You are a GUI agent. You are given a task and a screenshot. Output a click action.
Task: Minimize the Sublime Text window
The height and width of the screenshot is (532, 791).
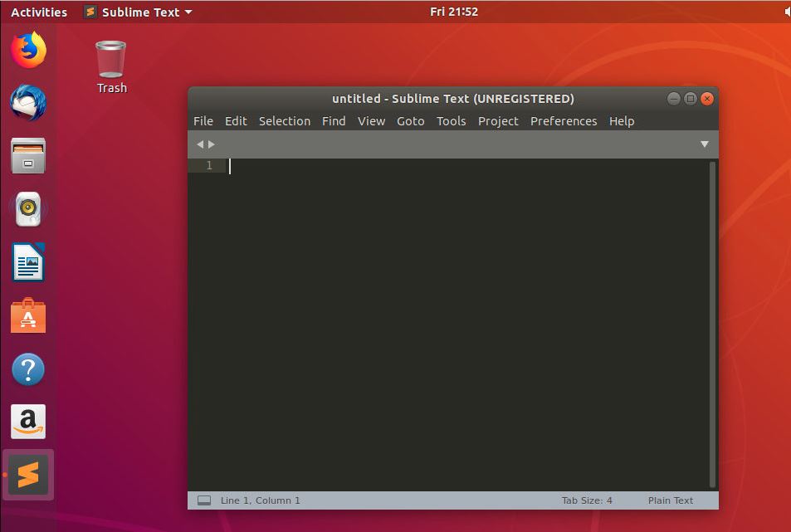coord(673,99)
